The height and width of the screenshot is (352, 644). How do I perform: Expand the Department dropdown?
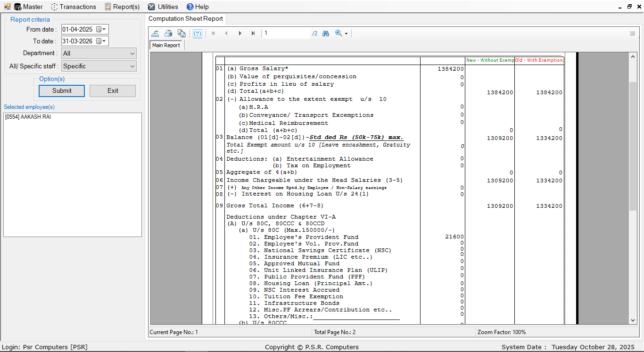coord(132,54)
